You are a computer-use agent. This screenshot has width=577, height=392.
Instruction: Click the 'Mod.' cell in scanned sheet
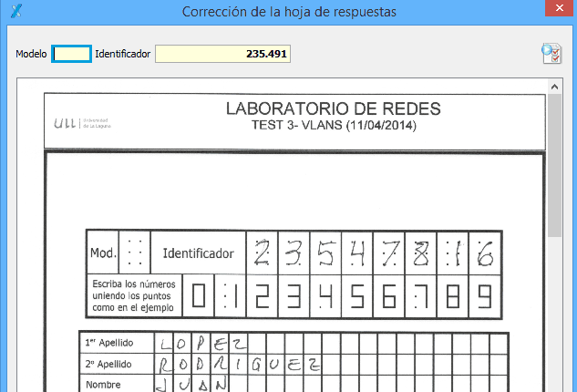pyautogui.click(x=103, y=253)
